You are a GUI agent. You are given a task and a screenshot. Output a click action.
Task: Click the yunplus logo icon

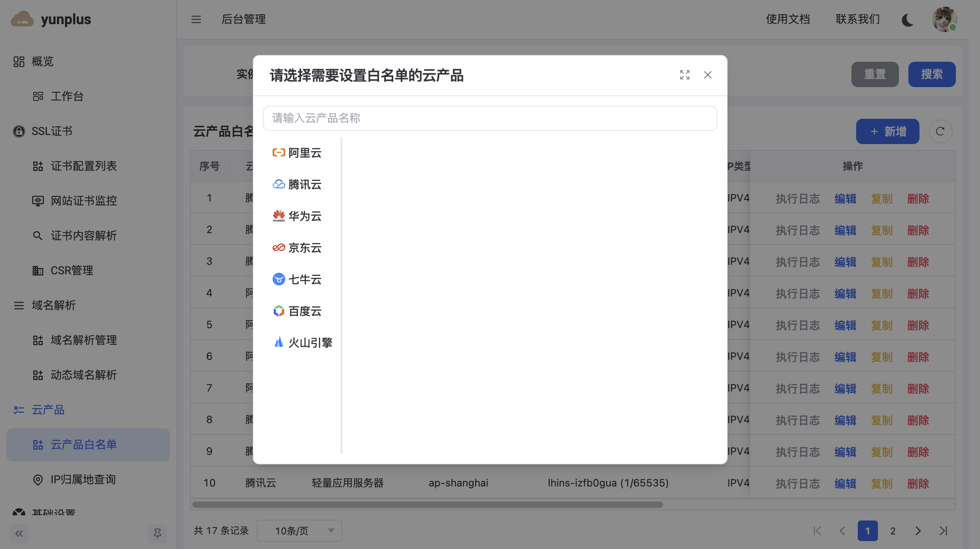[22, 19]
